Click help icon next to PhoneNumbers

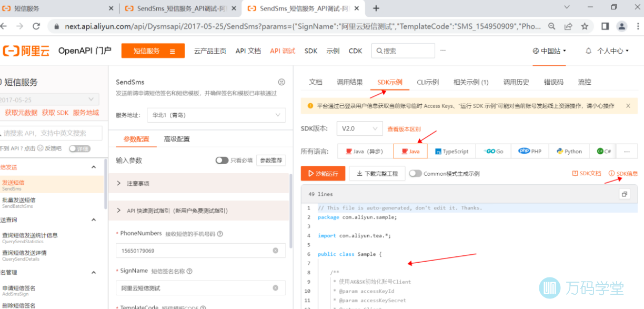click(x=220, y=234)
